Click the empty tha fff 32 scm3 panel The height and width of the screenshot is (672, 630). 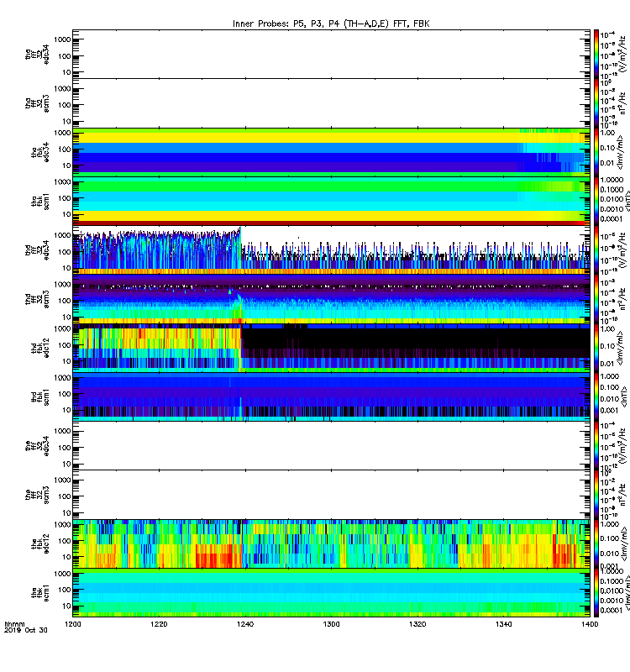pyautogui.click(x=331, y=103)
